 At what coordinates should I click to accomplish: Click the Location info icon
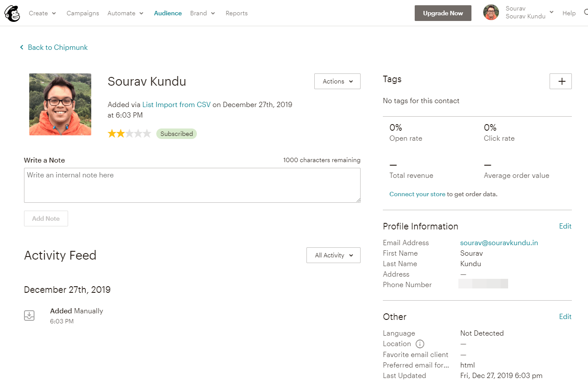pyautogui.click(x=420, y=344)
